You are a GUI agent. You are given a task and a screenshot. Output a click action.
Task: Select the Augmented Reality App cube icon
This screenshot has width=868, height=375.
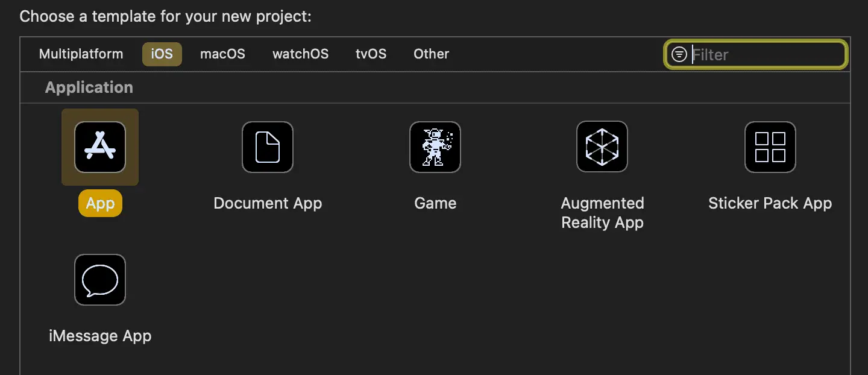coord(602,147)
